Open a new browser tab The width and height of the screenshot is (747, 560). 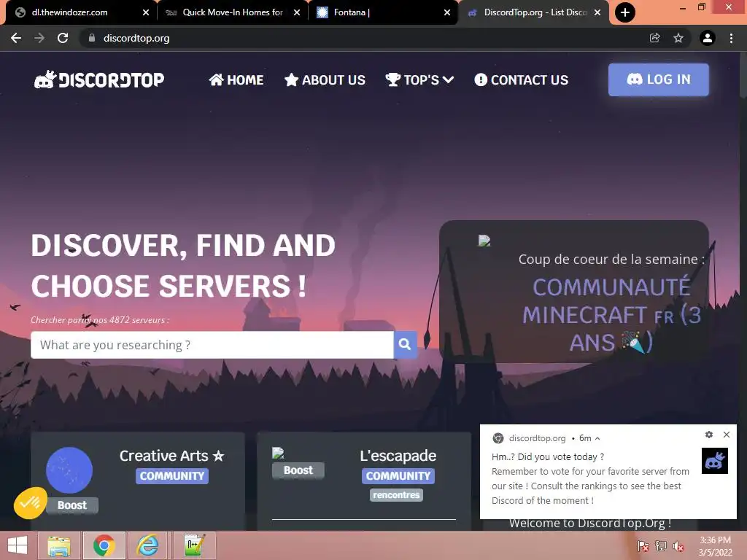click(x=625, y=12)
